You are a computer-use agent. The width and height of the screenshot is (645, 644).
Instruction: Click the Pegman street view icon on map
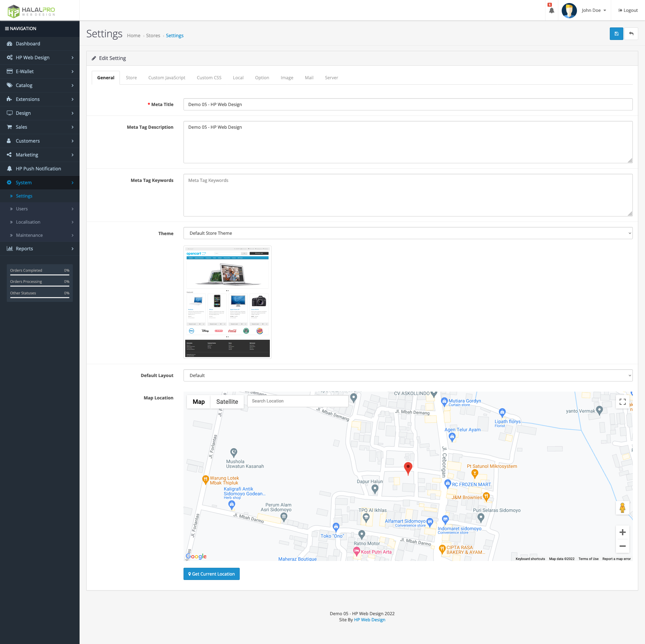pyautogui.click(x=623, y=508)
